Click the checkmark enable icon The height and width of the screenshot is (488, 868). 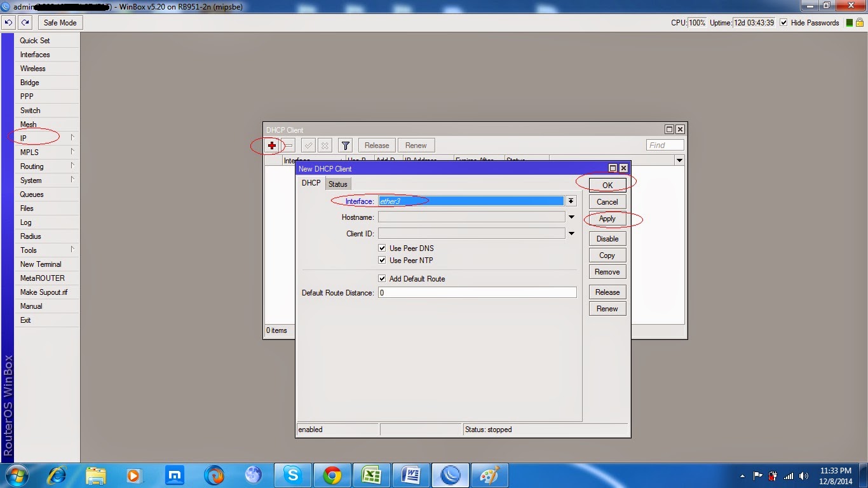coord(308,146)
